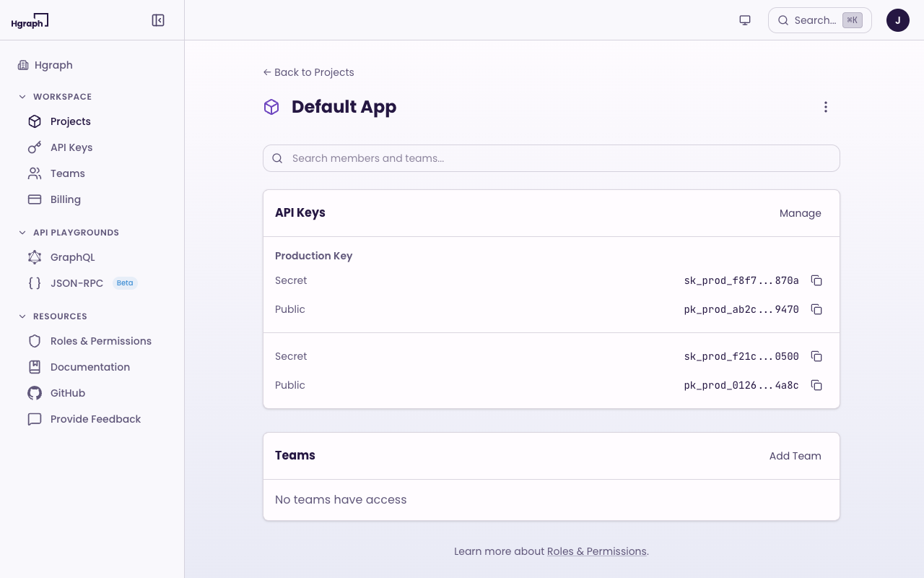Click the Hgraph logo icon
This screenshot has height=578, width=924.
tap(30, 20)
